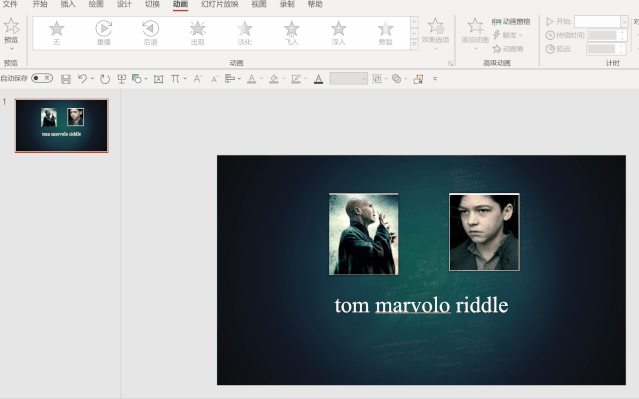Click the align objects icon
This screenshot has height=399, width=639.
coord(230,79)
